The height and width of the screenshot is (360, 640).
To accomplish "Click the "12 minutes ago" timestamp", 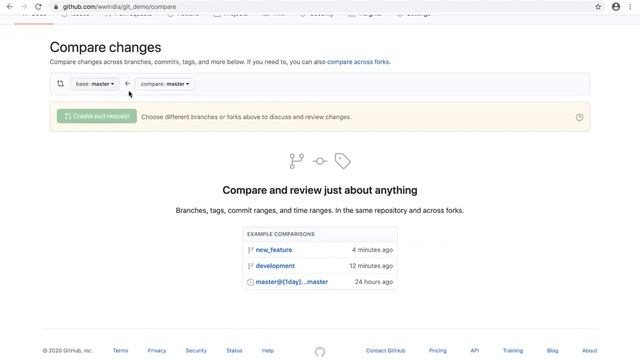I will point(371,266).
